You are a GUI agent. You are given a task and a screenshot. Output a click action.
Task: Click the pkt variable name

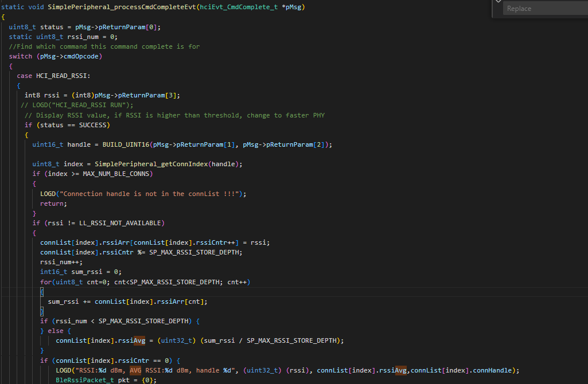pos(124,380)
